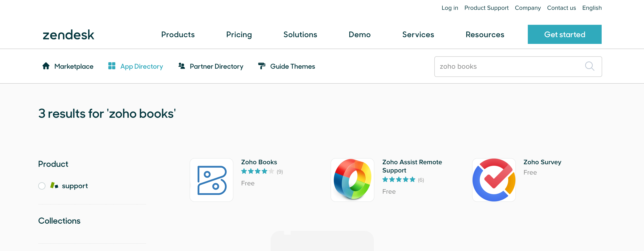Open the Zoho Books app icon

211,180
